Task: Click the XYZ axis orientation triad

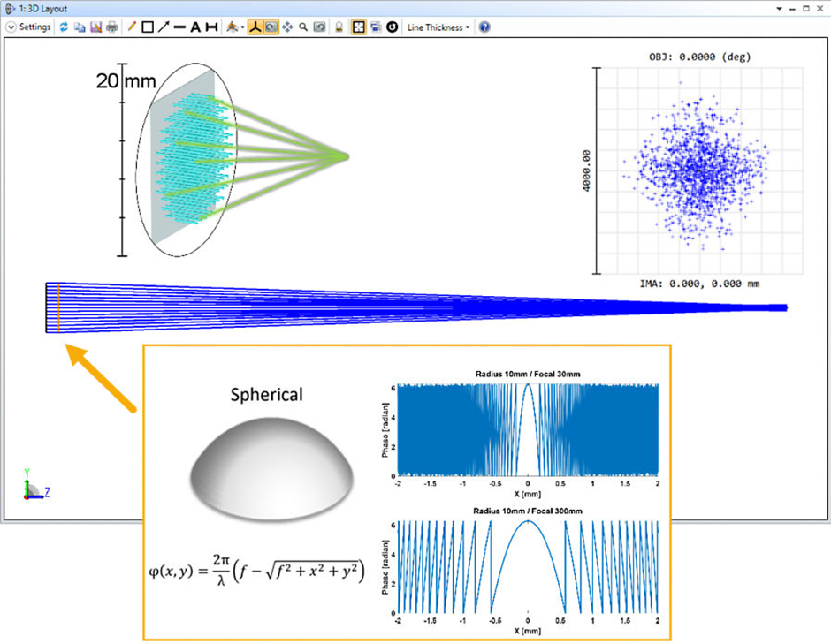Action: click(x=36, y=485)
